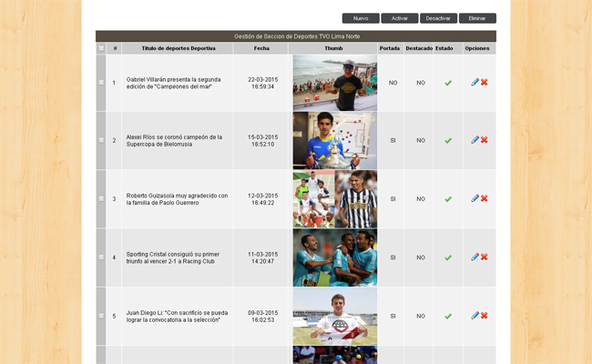Delete the Juan Diego Li article
592x364 pixels.
(x=485, y=316)
